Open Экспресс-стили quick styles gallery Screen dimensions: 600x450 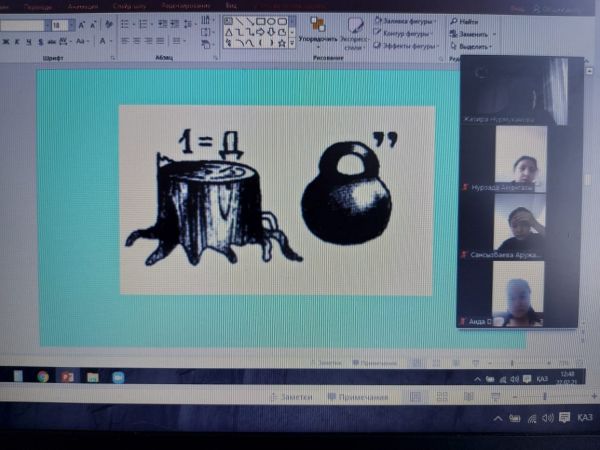point(354,31)
